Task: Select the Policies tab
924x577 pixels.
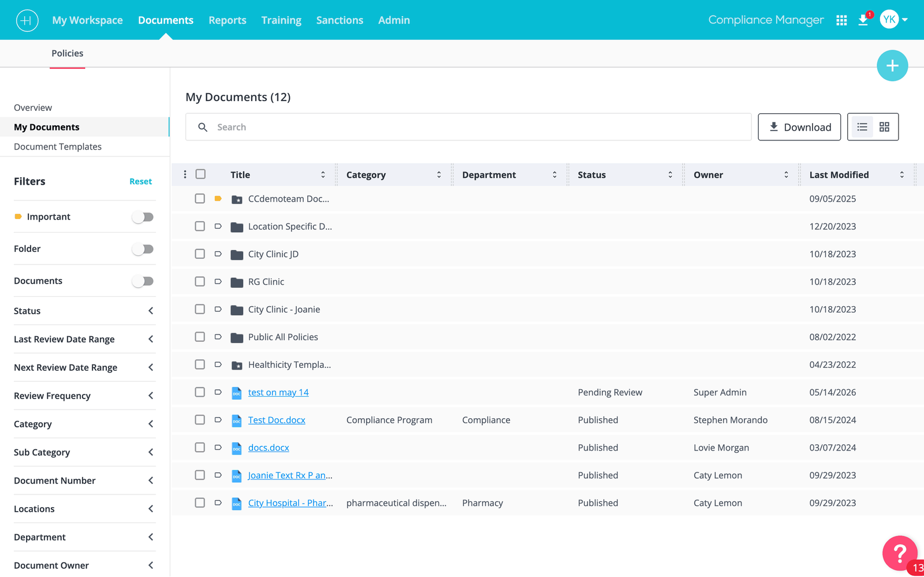Action: tap(68, 53)
